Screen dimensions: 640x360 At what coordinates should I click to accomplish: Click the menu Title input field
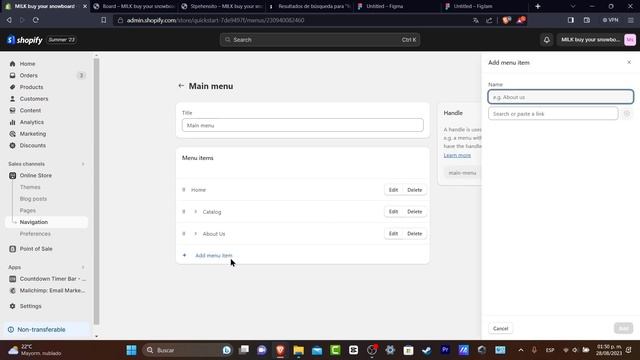point(302,125)
